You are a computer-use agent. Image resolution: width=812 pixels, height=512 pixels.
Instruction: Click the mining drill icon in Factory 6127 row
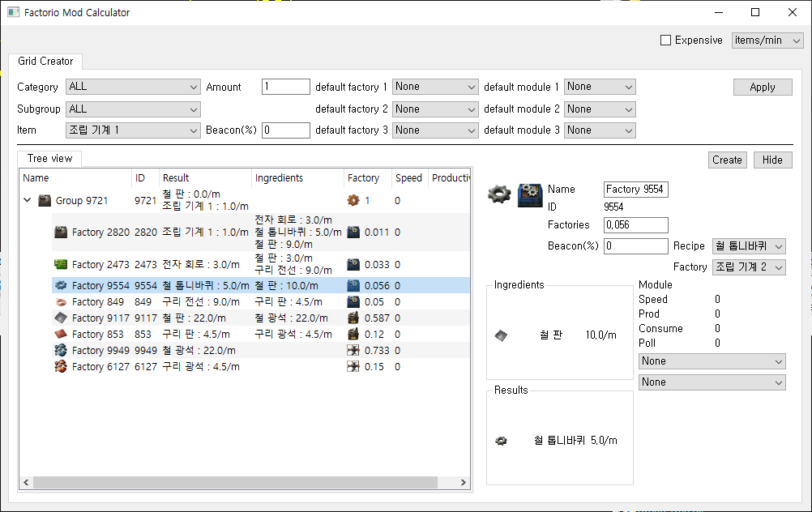point(353,366)
